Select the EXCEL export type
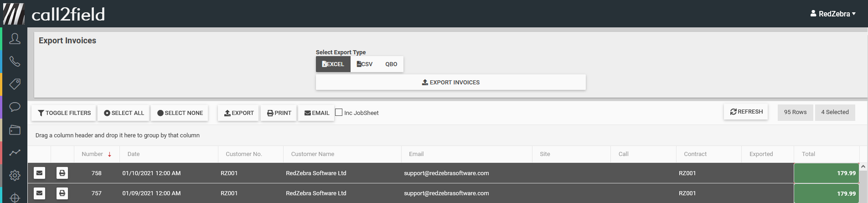The width and height of the screenshot is (868, 203). pyautogui.click(x=333, y=64)
